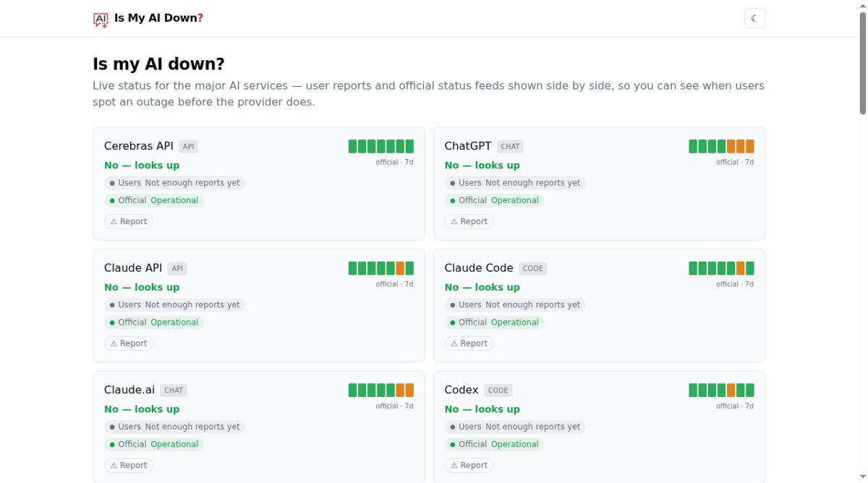Open the Is My AI Down? home link
The image size is (868, 483).
(x=148, y=18)
